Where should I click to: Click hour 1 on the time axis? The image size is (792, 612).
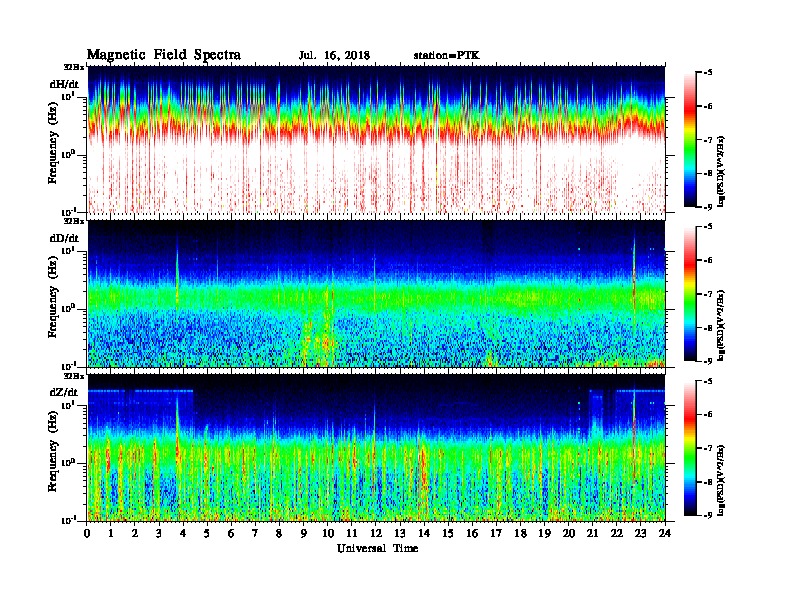111,533
